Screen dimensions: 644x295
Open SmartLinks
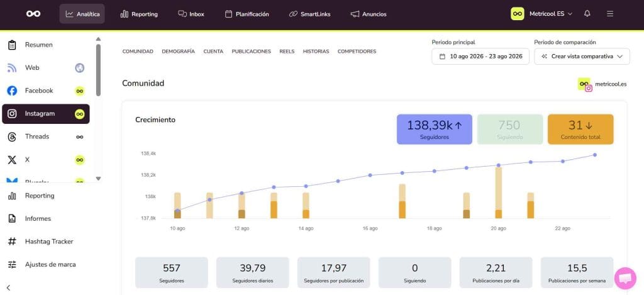coord(309,14)
